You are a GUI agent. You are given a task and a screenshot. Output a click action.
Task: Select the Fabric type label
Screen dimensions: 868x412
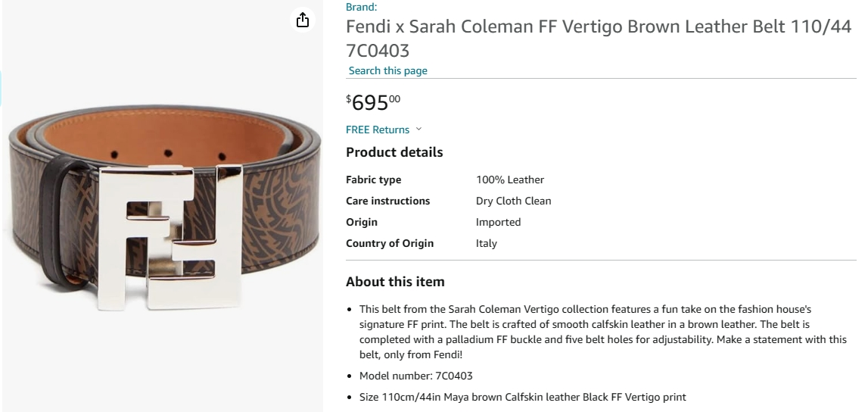(374, 179)
